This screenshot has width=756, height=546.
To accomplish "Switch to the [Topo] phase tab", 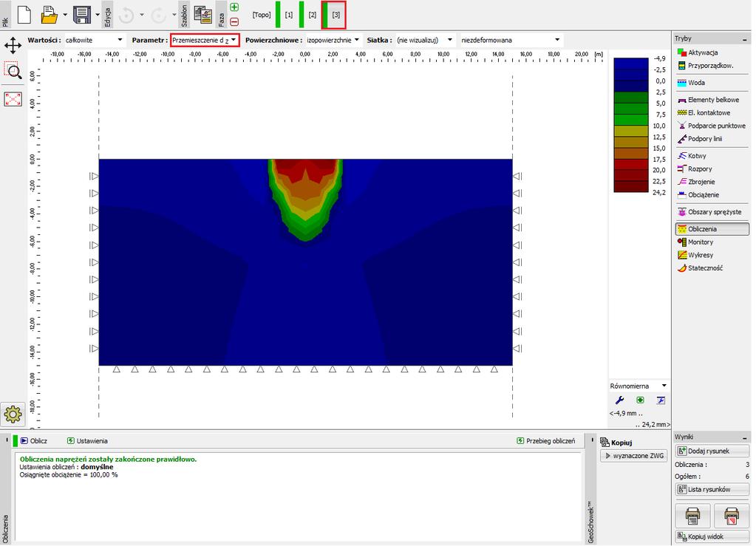I will [x=262, y=15].
